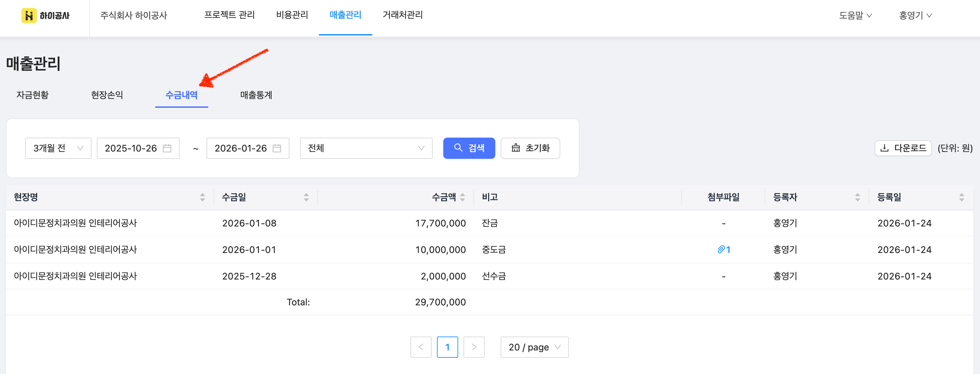The width and height of the screenshot is (980, 374).
Task: Switch to the 매출통계 tab
Action: click(256, 95)
